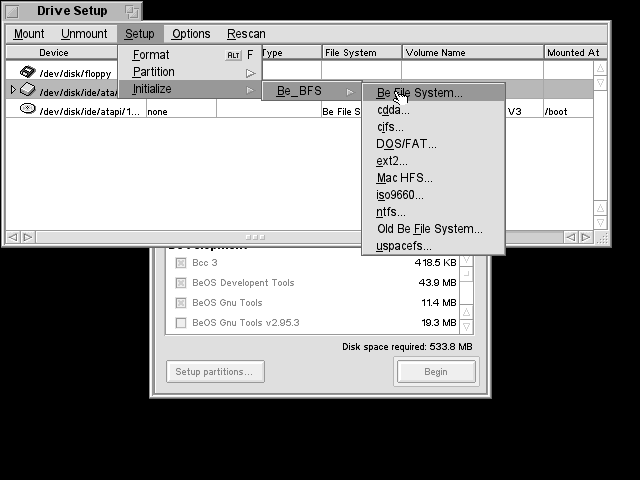
Task: Click the Disk space required label
Action: coord(407,347)
